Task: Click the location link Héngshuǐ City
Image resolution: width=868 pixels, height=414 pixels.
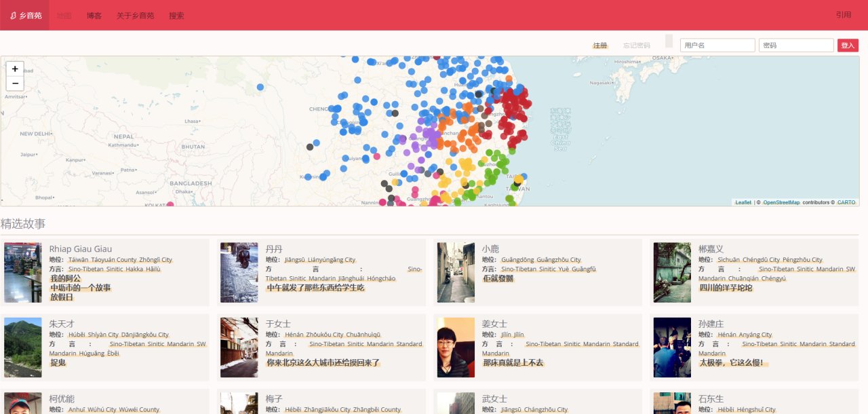Action: click(757, 409)
